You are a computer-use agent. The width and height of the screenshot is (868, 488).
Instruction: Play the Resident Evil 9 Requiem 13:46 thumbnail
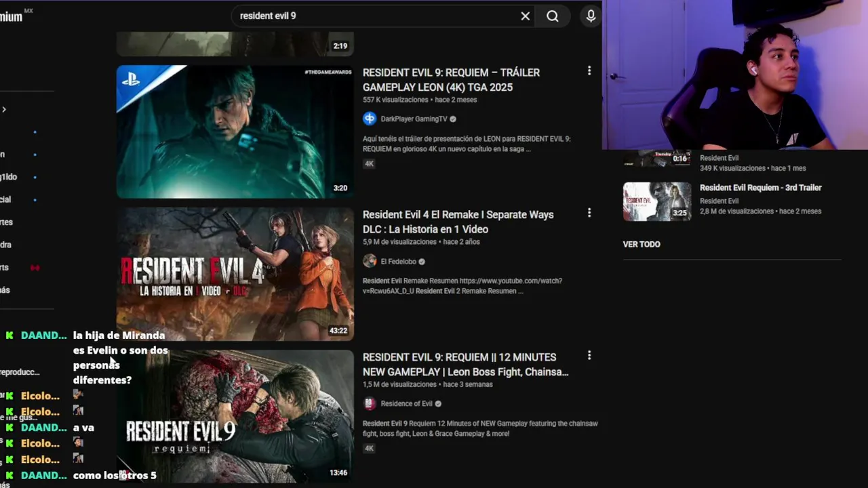pos(235,416)
